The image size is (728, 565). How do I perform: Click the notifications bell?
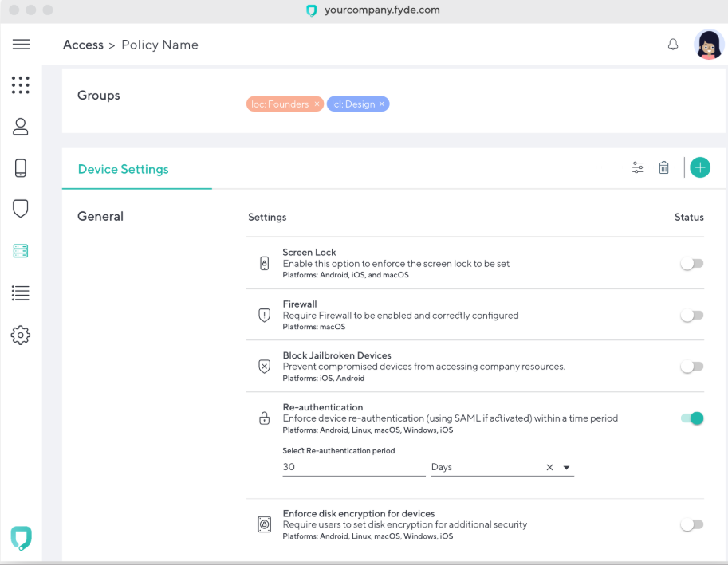(673, 45)
